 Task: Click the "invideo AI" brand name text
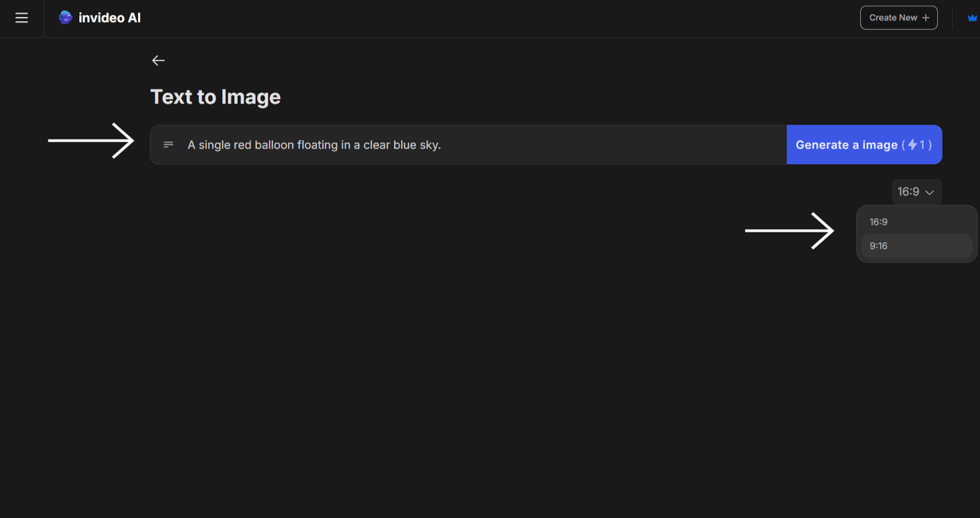(109, 18)
